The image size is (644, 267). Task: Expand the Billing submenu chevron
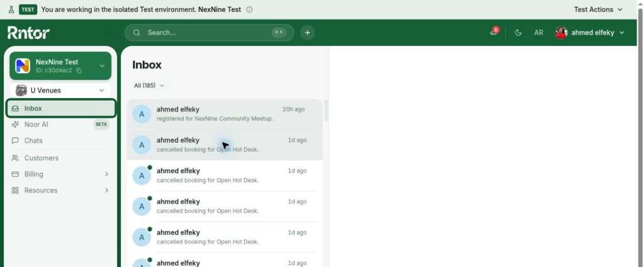pos(106,174)
